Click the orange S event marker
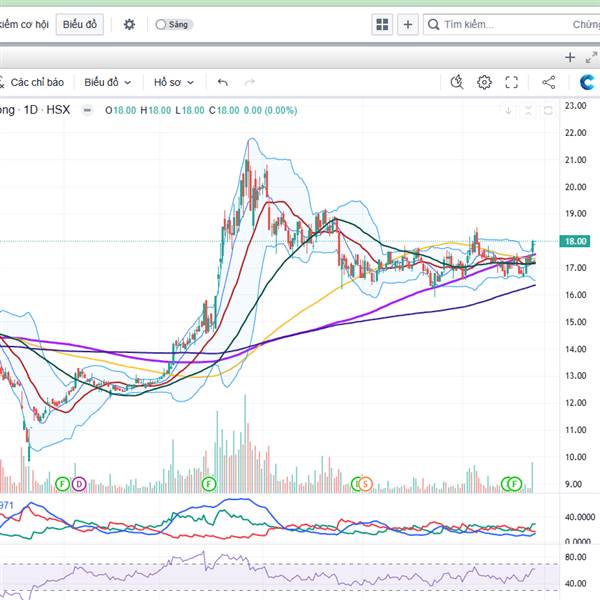600x600 pixels. (x=365, y=484)
